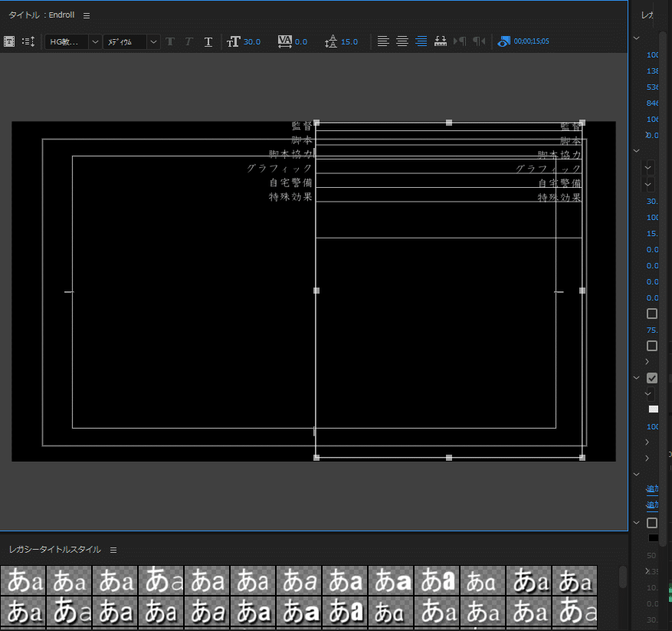Toggle the Show Background Video icon
This screenshot has height=631, width=672.
[503, 41]
